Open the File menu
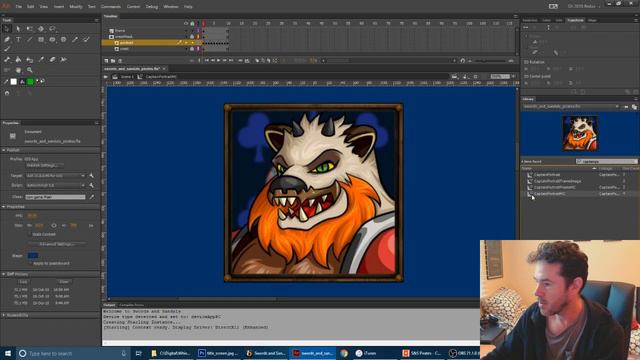The width and height of the screenshot is (640, 360). [19, 7]
